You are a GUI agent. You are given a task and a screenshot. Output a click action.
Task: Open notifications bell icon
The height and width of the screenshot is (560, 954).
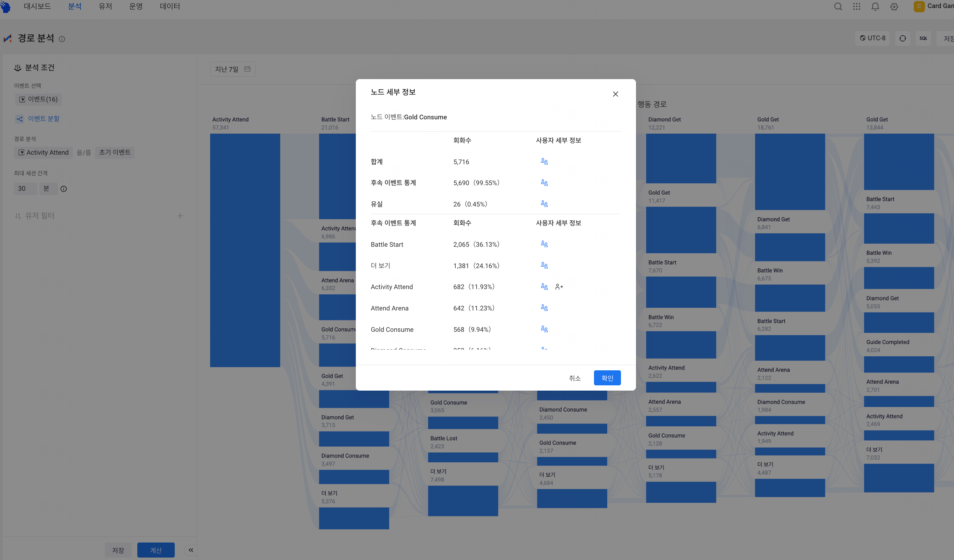click(x=875, y=6)
